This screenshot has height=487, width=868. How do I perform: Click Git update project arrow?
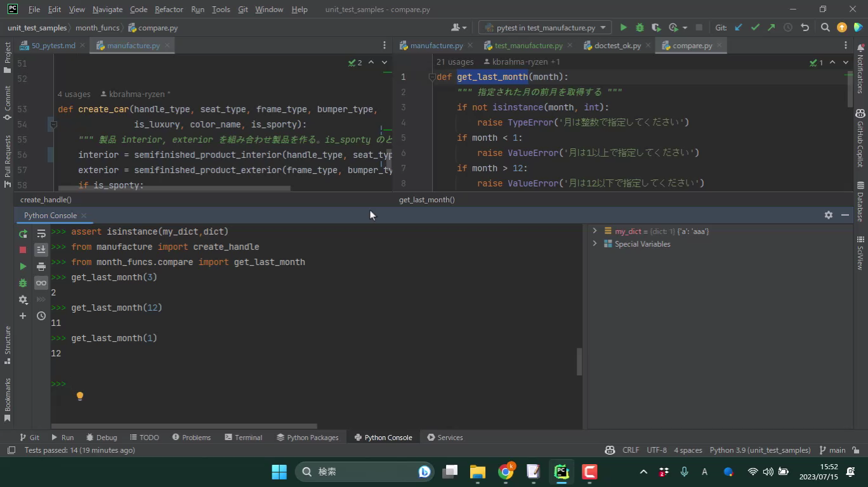click(738, 28)
